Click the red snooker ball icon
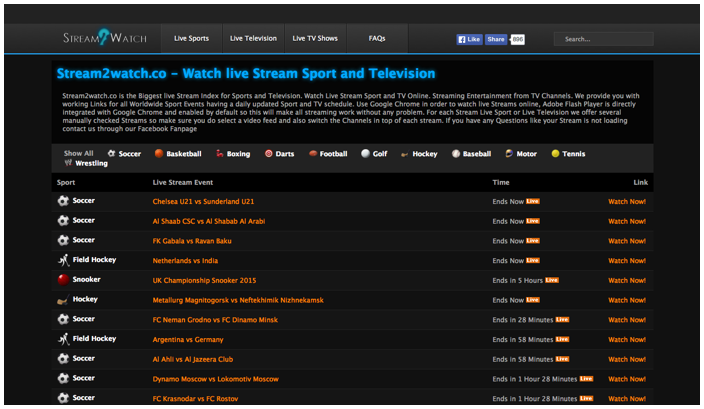Viewport: 704px width, 409px height. [63, 280]
